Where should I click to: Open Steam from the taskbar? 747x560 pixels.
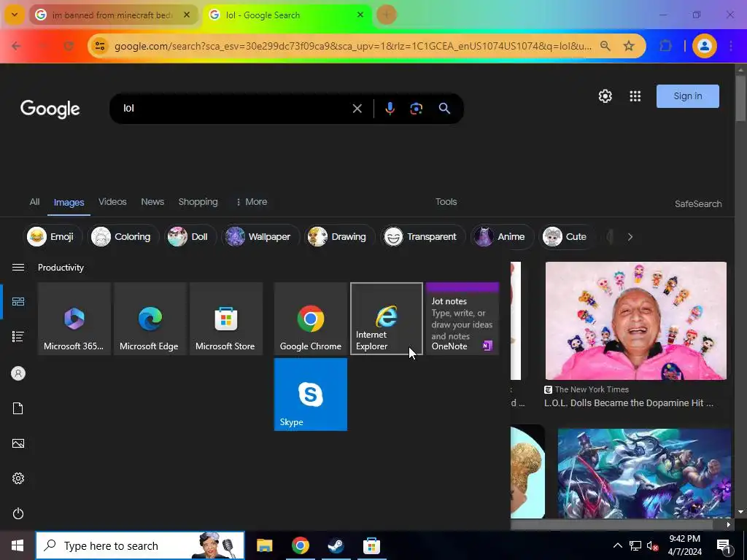pyautogui.click(x=336, y=545)
